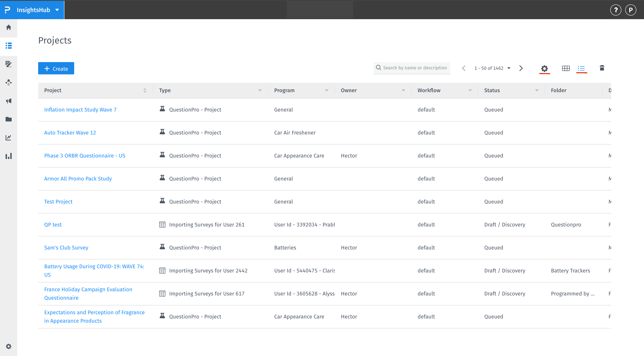
Task: Open the home icon in sidebar
Action: (8, 27)
